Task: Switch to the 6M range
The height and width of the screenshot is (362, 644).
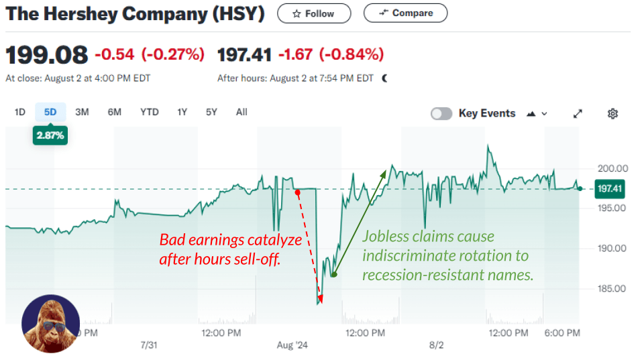Action: point(115,112)
